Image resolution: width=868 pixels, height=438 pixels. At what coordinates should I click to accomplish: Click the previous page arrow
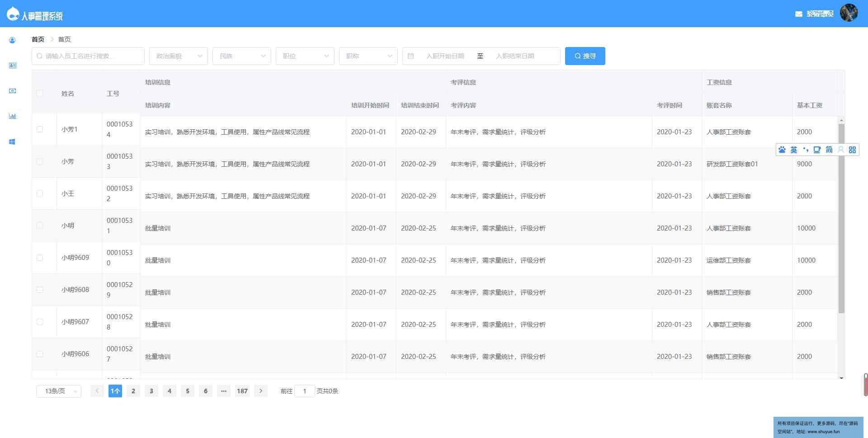tap(97, 391)
